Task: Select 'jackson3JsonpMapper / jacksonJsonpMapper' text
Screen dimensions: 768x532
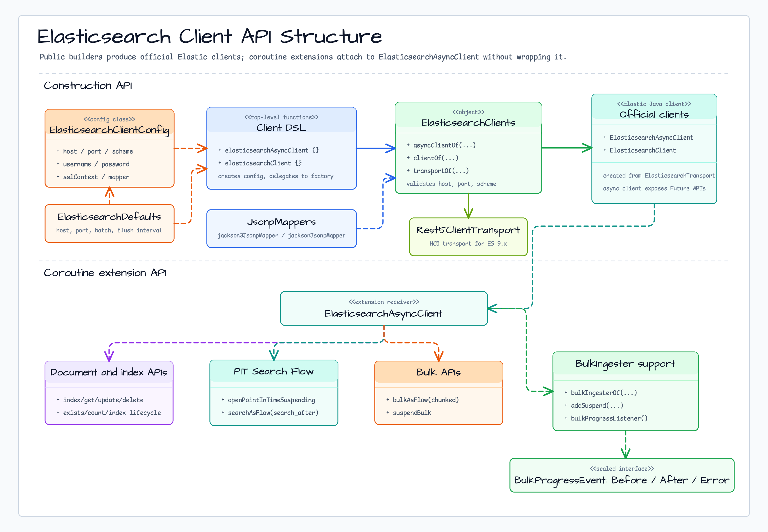Action: [281, 235]
